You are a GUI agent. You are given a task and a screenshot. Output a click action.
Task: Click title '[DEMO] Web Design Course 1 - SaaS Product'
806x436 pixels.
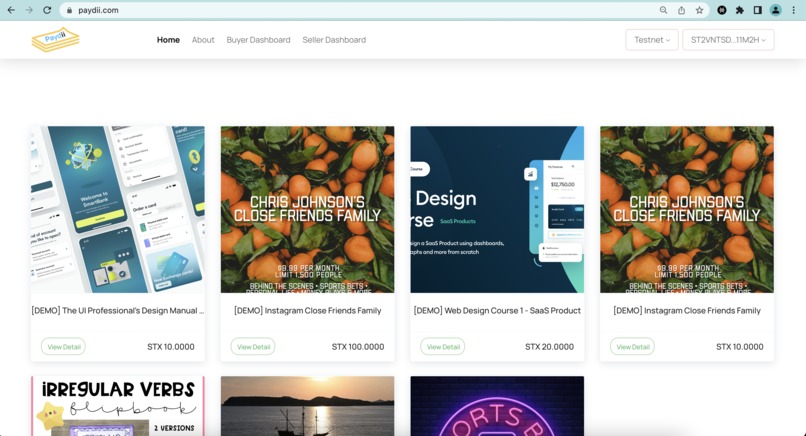click(x=497, y=311)
